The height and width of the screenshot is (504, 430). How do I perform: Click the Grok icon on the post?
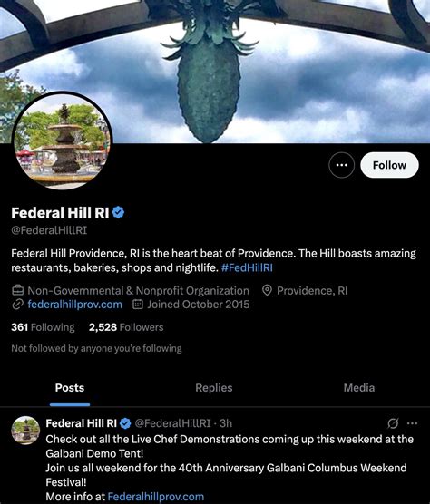click(393, 423)
